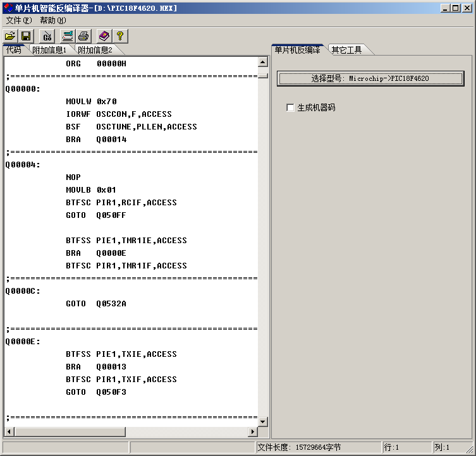Open the 文件(F) menu
The height and width of the screenshot is (456, 476).
(18, 20)
